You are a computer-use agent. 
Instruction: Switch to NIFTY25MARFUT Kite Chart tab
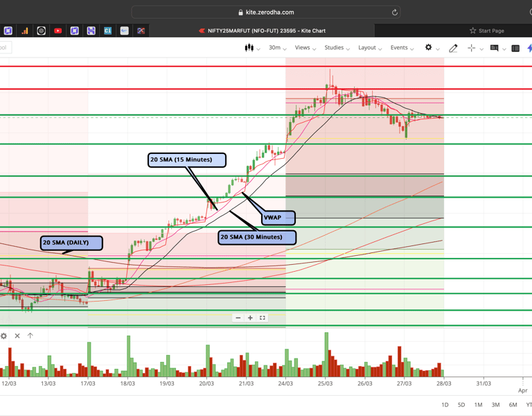[x=262, y=31]
